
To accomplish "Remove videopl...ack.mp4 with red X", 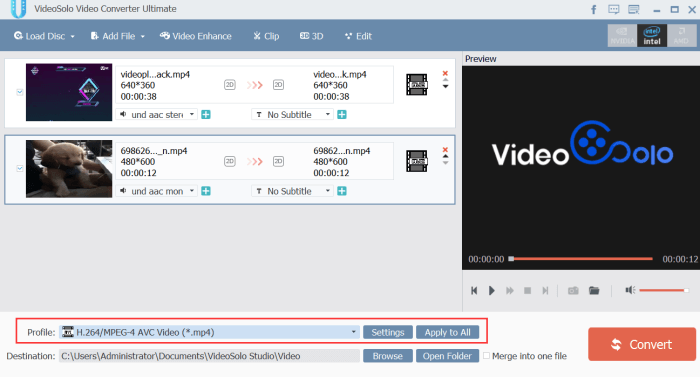I will (x=445, y=73).
